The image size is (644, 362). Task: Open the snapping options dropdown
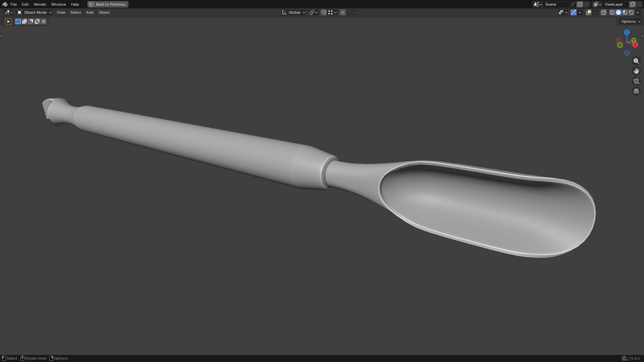[x=332, y=12]
